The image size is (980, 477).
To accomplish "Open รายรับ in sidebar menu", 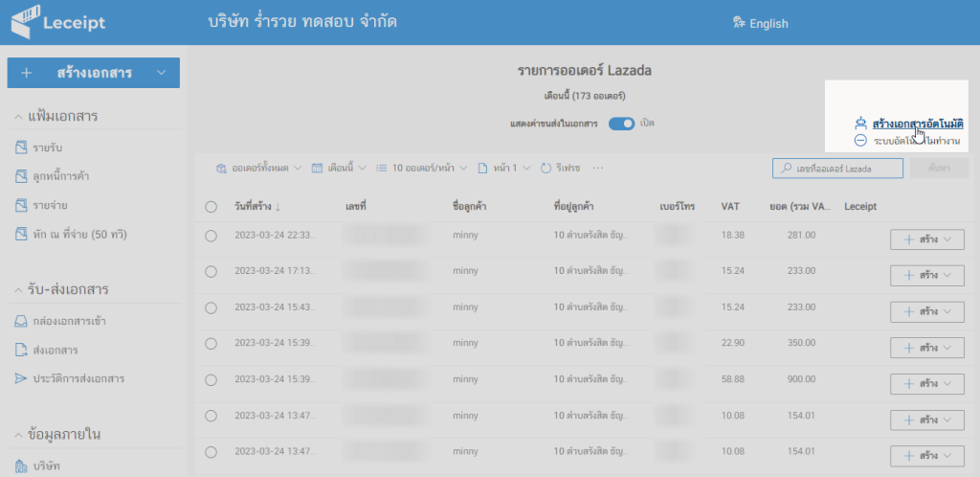I will 49,148.
